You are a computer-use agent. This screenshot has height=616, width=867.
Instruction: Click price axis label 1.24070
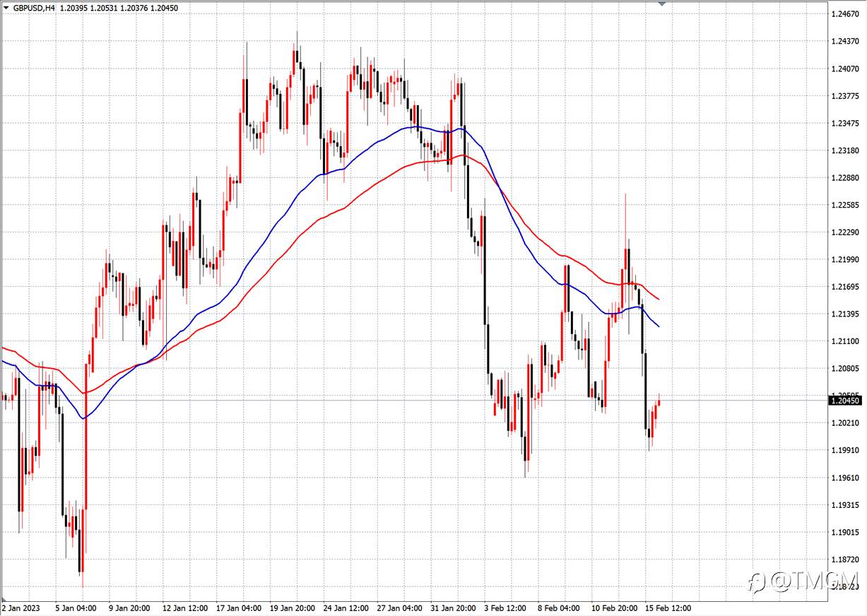pyautogui.click(x=845, y=69)
